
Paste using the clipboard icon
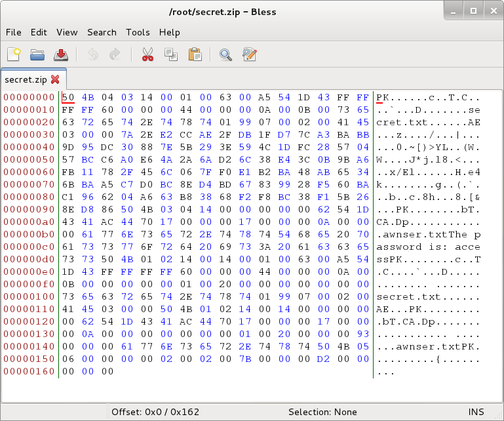tap(195, 54)
